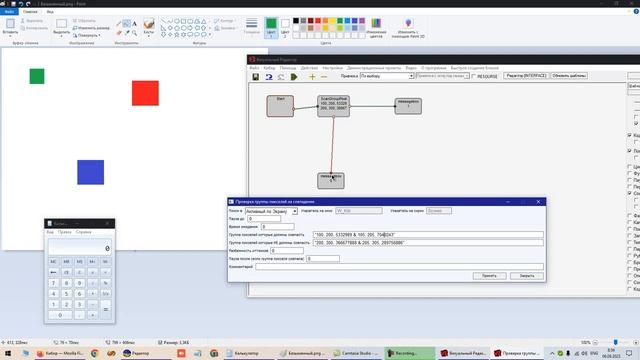Open first menu in visual editor menu bar
640x360 pixels.
click(x=254, y=68)
